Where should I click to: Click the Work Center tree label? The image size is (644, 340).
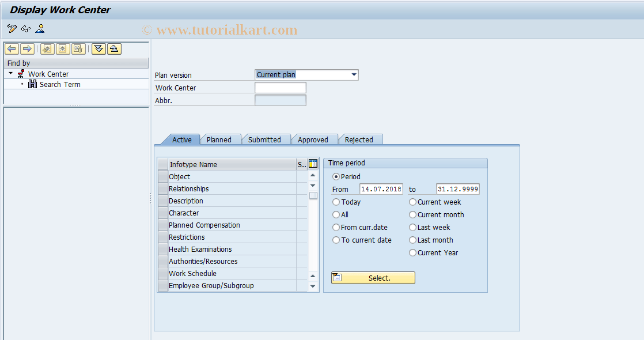point(48,74)
